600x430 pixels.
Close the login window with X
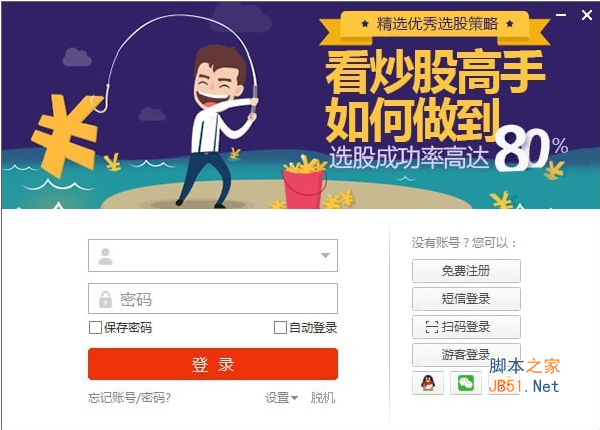pyautogui.click(x=587, y=15)
